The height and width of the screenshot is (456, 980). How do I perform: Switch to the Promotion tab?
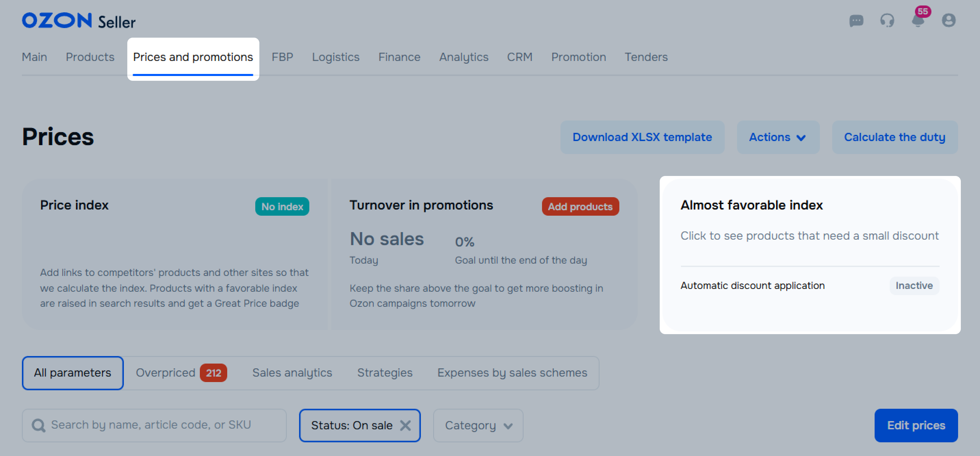(578, 57)
